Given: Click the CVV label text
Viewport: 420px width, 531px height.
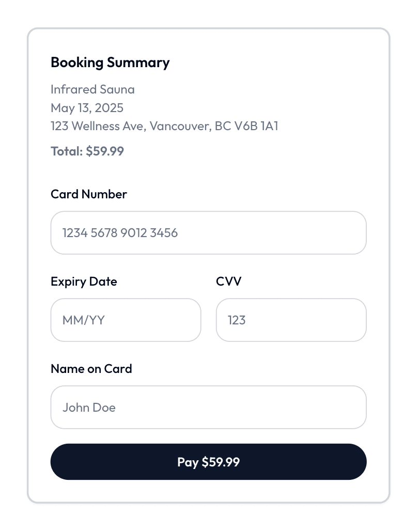Looking at the screenshot, I should [229, 282].
